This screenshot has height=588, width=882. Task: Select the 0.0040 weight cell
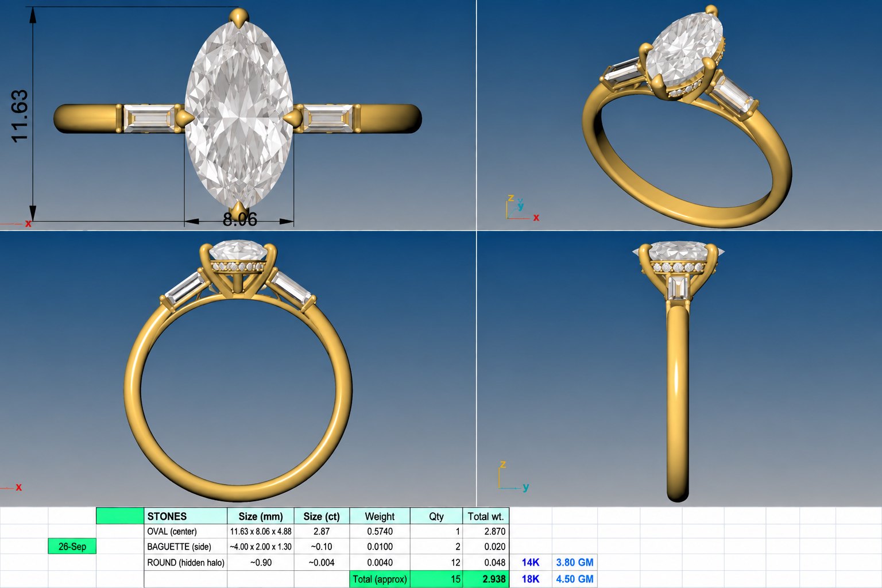[380, 563]
